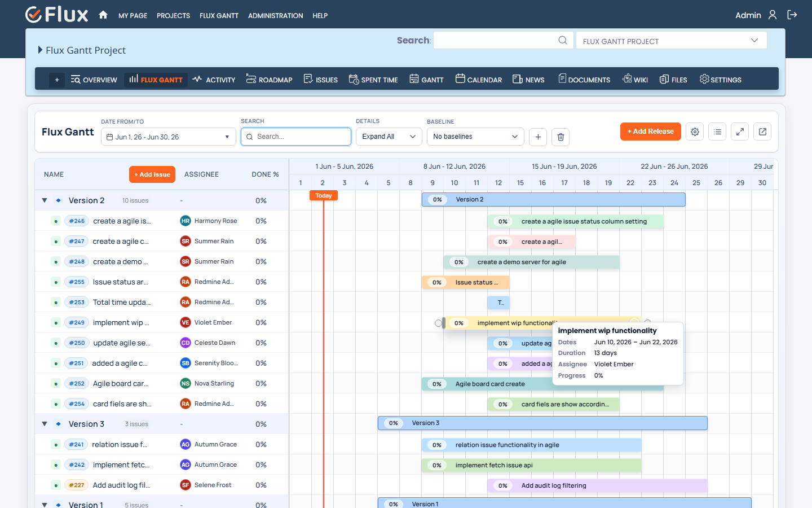812x508 pixels.
Task: Click the status dot of issue #246
Action: 56,221
